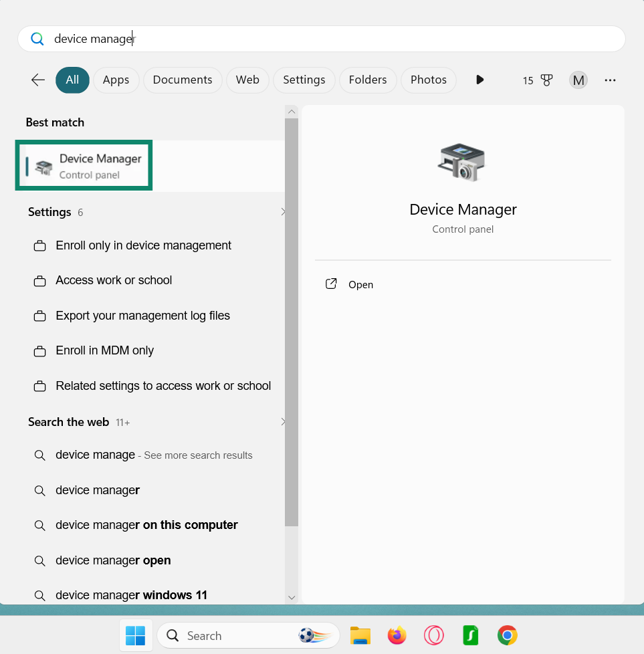Image resolution: width=644 pixels, height=654 pixels.
Task: Switch to the Documents filter
Action: (x=183, y=80)
